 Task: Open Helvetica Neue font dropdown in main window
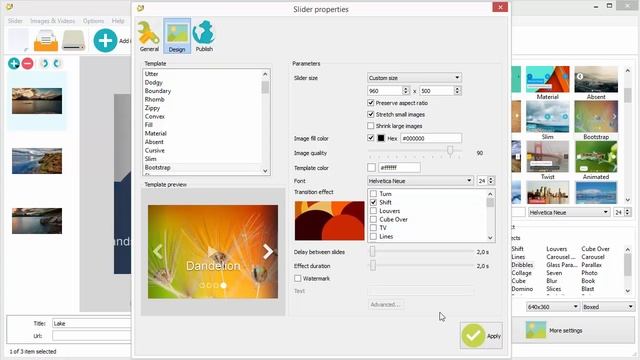[569, 212]
